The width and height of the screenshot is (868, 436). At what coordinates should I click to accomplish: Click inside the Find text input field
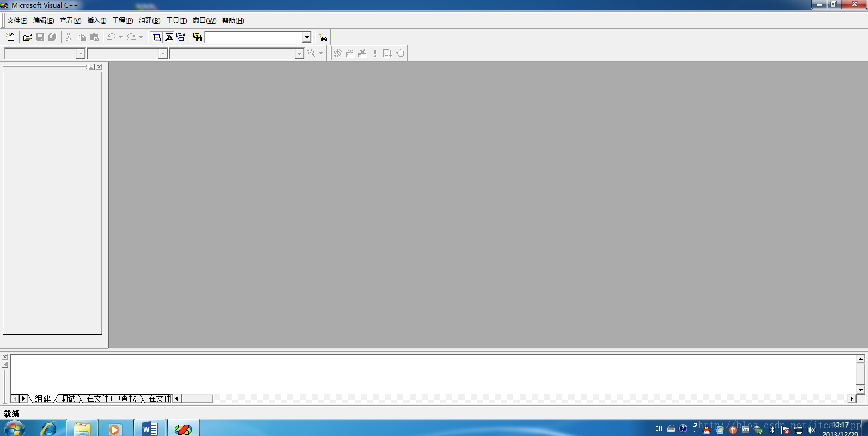[254, 37]
